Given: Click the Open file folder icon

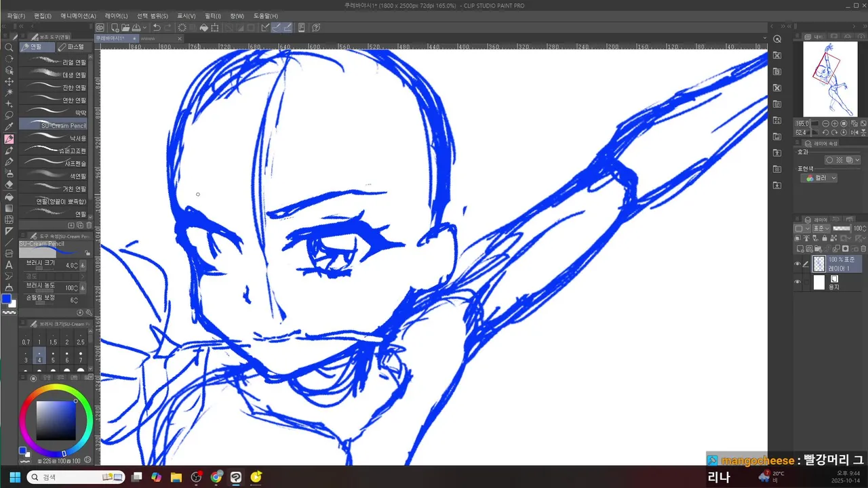Looking at the screenshot, I should point(125,28).
